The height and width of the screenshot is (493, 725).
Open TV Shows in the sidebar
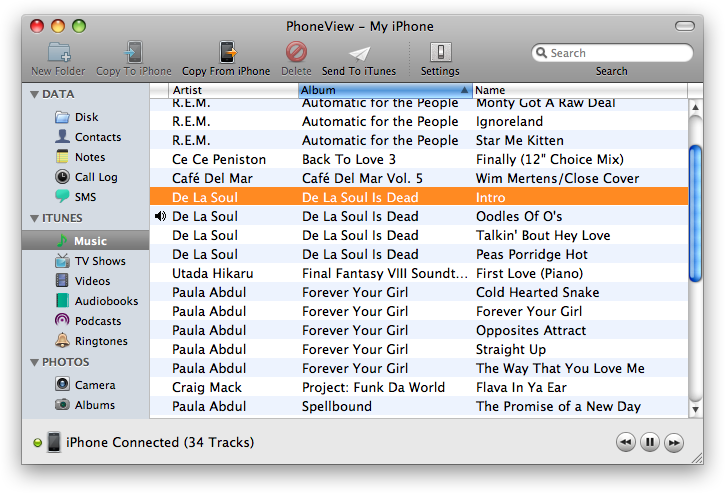(90, 261)
